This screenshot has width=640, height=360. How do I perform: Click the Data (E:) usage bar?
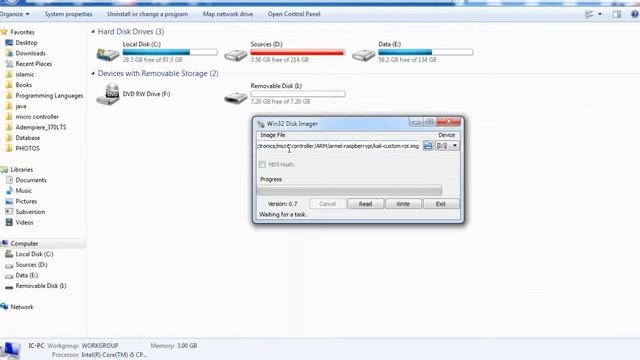click(425, 52)
